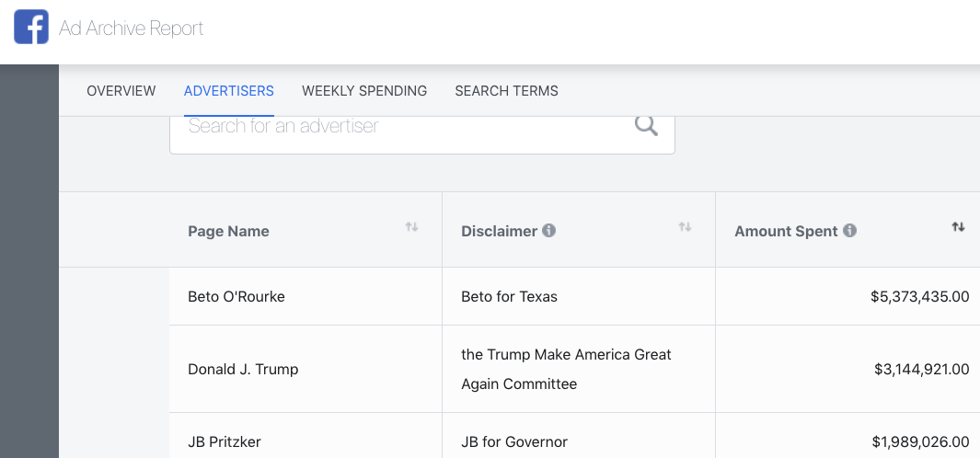Select the JB for Governor disclaimer cell
Screen dimensions: 980x458
514,441
